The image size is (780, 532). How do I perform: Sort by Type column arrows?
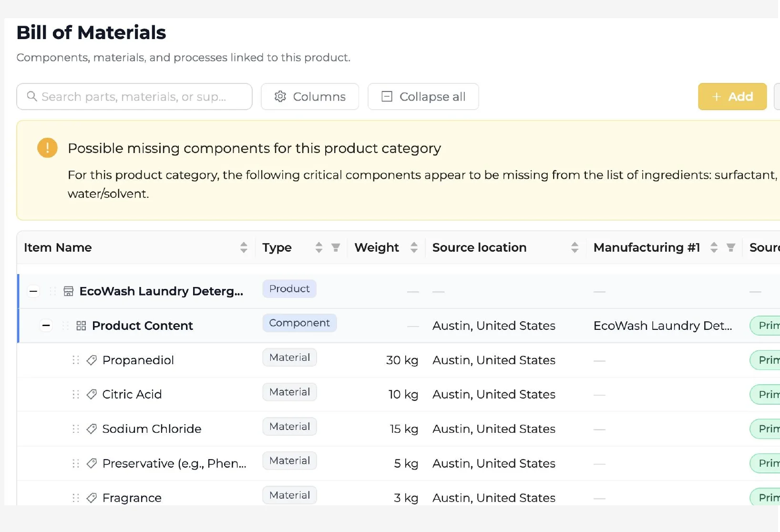pyautogui.click(x=319, y=247)
